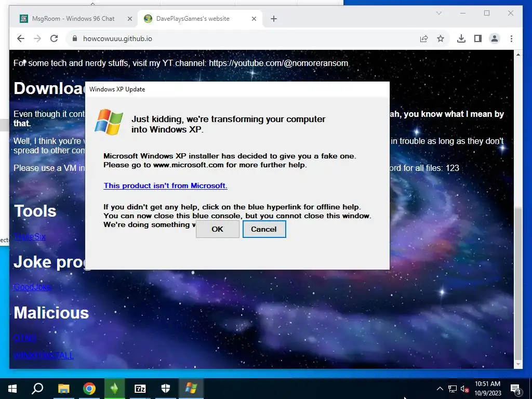Open taskbar search
This screenshot has width=532, height=399.
tap(37, 389)
